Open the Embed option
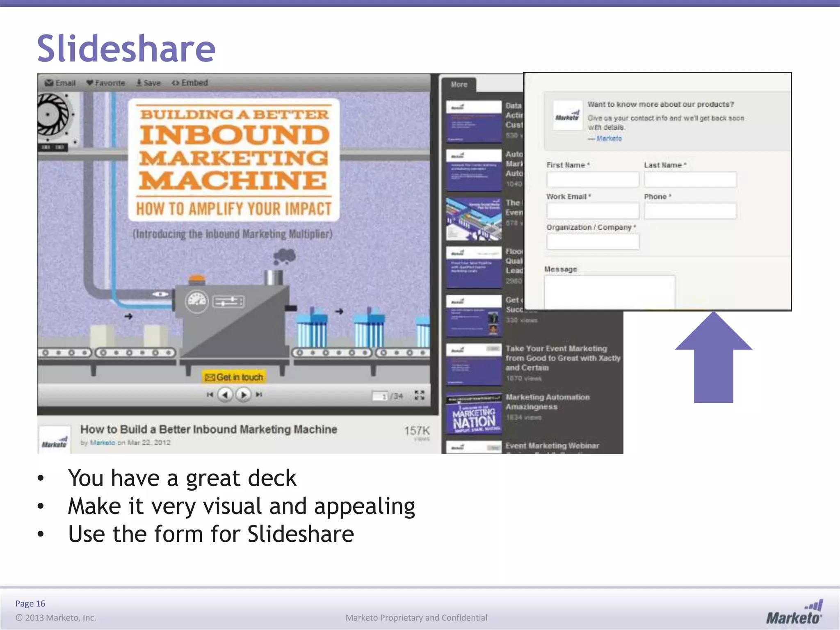The image size is (840, 630). pos(190,83)
